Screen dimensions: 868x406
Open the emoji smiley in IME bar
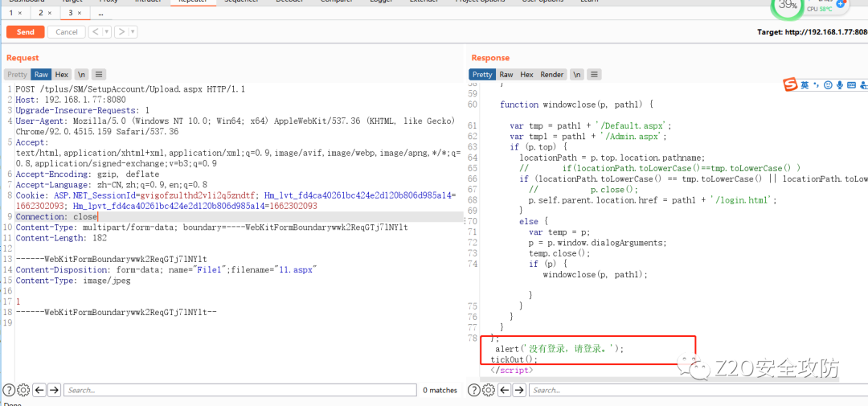pyautogui.click(x=828, y=84)
